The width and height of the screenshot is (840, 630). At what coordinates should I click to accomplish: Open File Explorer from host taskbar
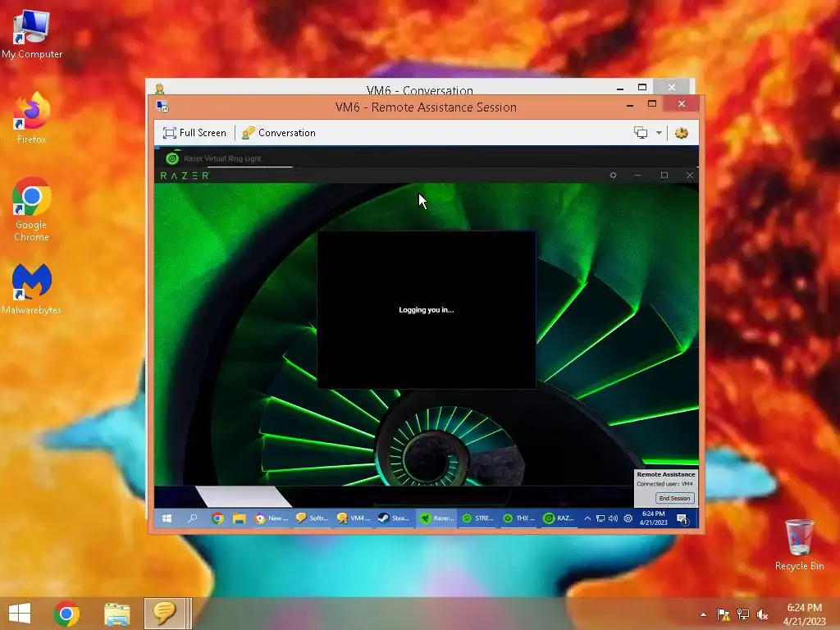click(x=116, y=614)
